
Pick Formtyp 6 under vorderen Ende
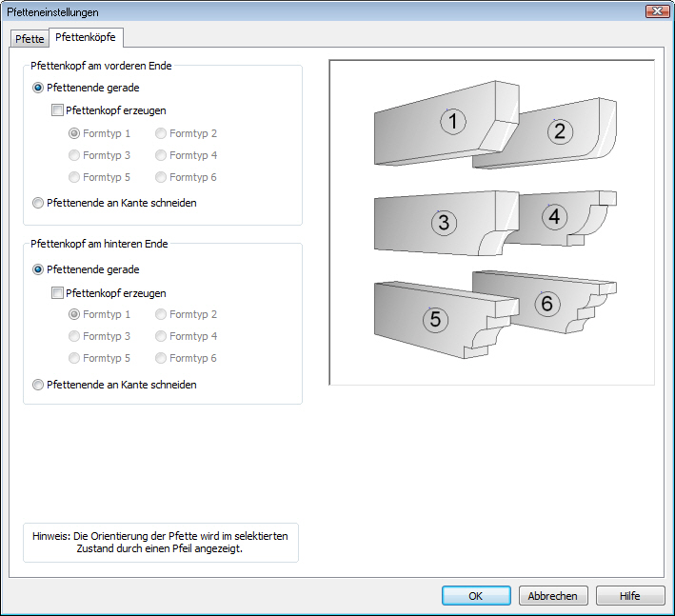[x=186, y=177]
